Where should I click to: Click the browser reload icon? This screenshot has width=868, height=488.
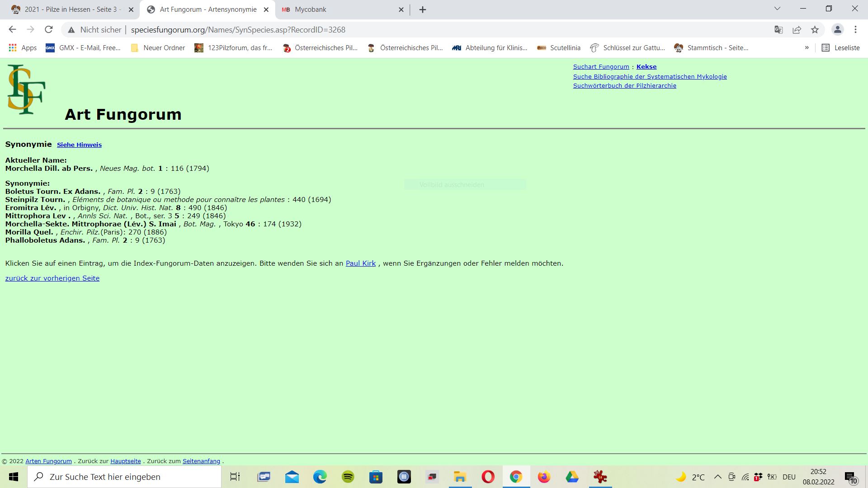click(x=49, y=29)
